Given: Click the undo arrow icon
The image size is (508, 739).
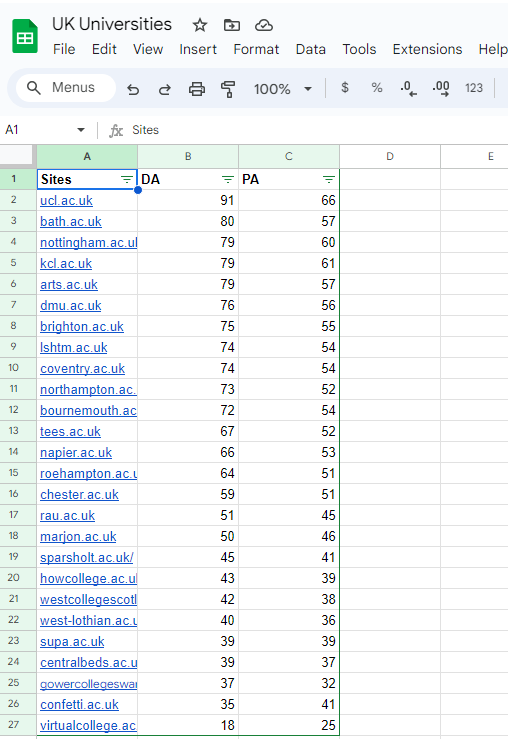Looking at the screenshot, I should tap(133, 89).
